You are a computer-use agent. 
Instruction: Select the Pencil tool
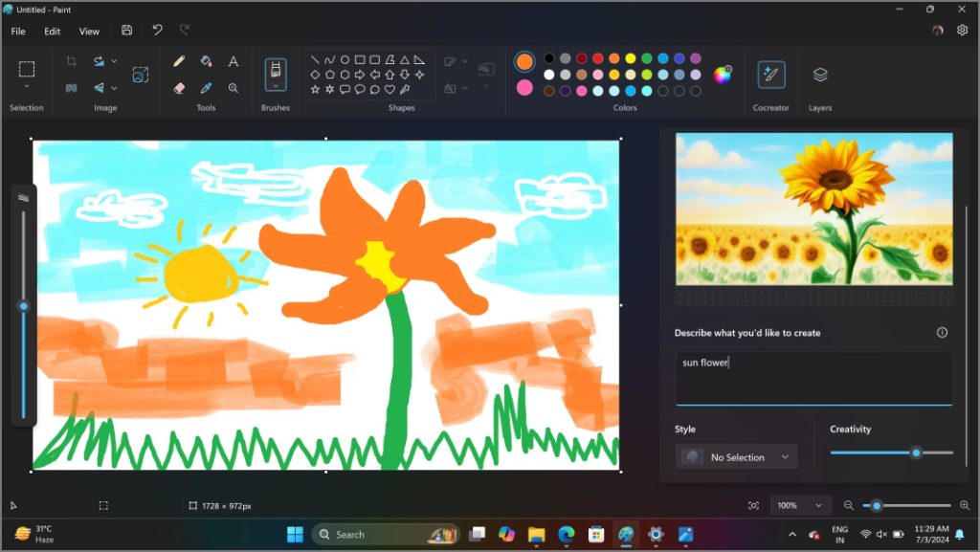178,60
